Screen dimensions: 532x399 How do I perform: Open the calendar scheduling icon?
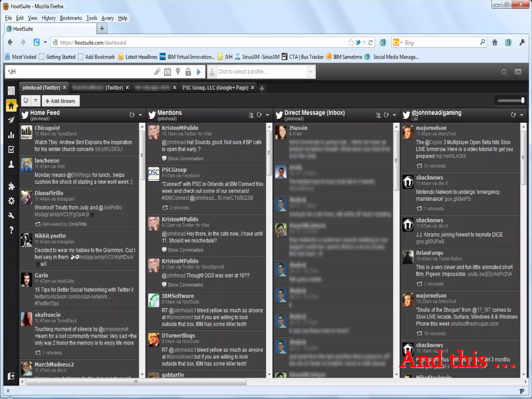[168, 72]
